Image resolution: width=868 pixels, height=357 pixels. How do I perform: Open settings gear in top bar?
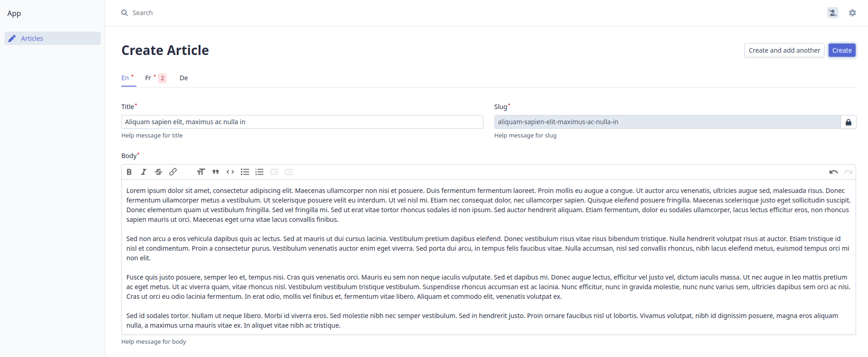(x=852, y=13)
